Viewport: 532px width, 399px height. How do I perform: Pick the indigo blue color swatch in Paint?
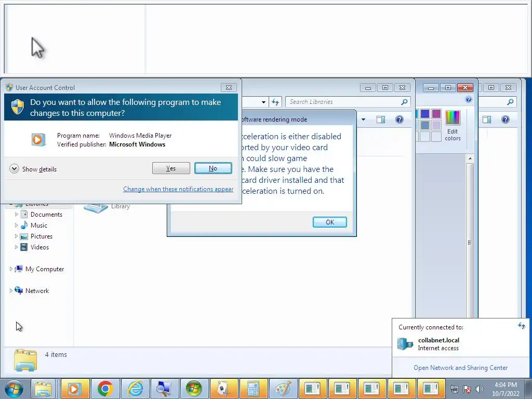pyautogui.click(x=425, y=114)
